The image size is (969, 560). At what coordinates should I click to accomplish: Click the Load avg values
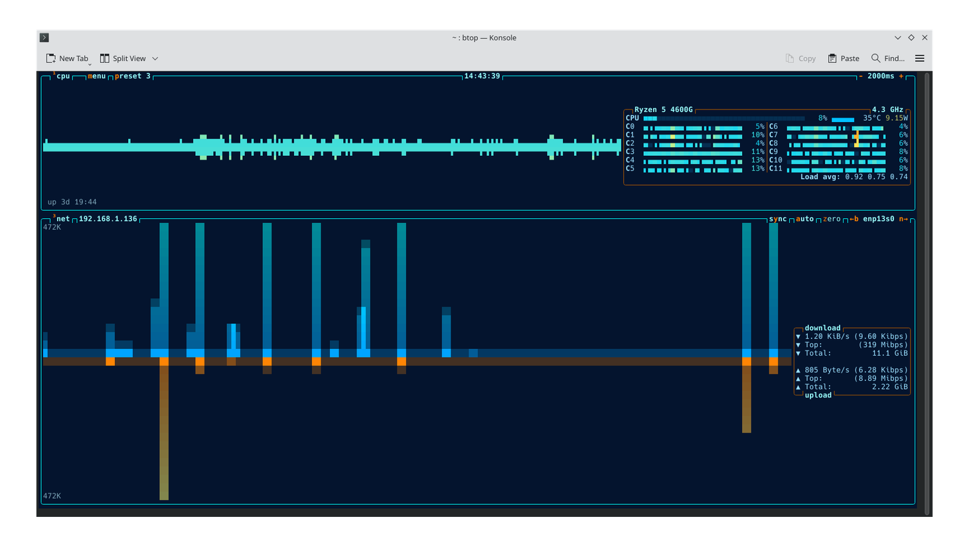click(x=876, y=177)
